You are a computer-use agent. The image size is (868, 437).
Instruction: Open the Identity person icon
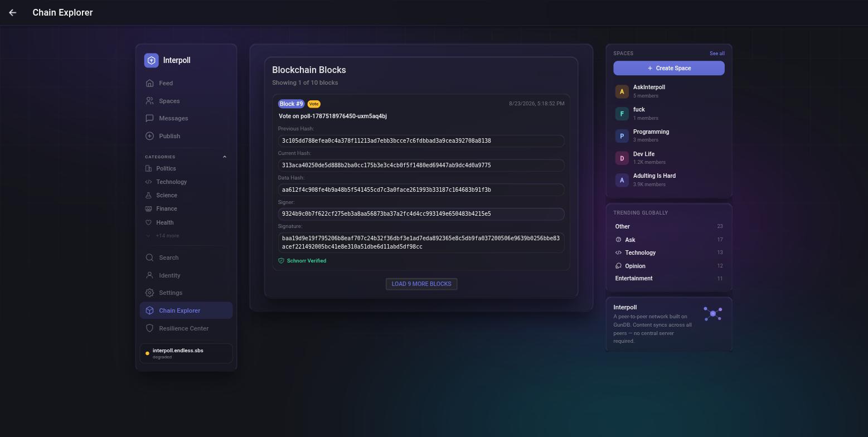coord(149,275)
